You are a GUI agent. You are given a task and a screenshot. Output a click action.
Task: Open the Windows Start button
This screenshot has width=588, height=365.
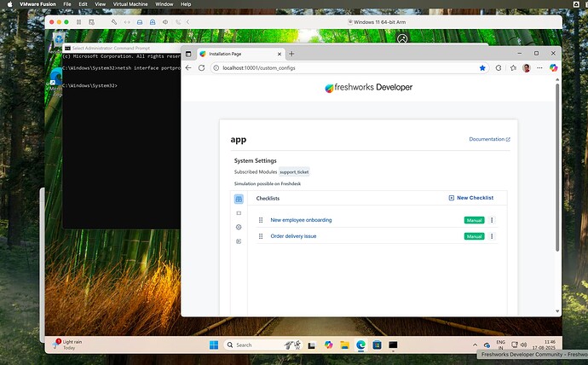[x=213, y=345]
